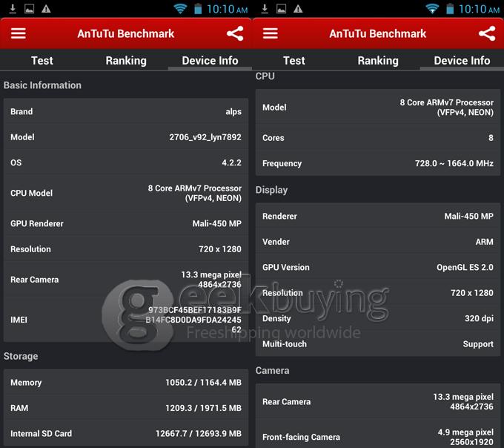Switch to Ranking tab on left screen
The height and width of the screenshot is (448, 504).
pyautogui.click(x=126, y=61)
